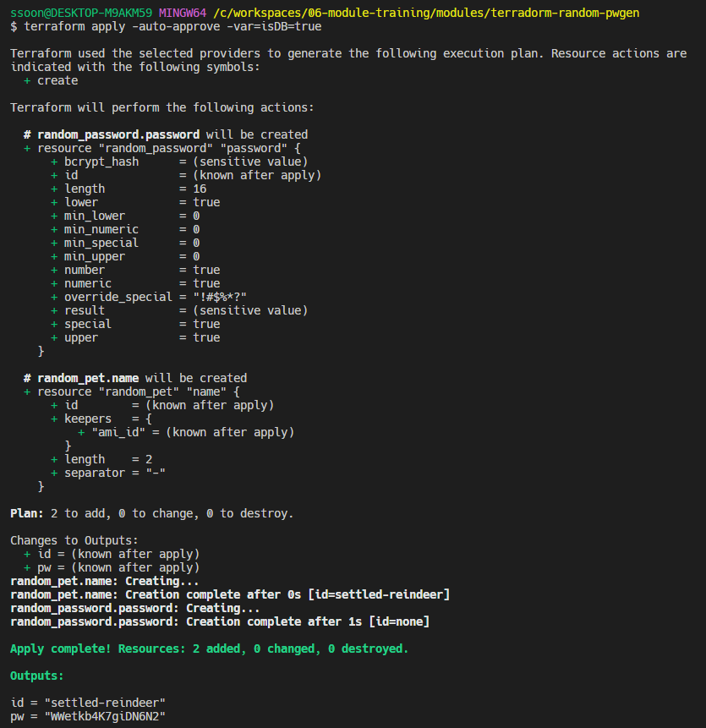Click the random_pet 'id = (known after apply)' line
The width and height of the screenshot is (706, 728).
(162, 405)
